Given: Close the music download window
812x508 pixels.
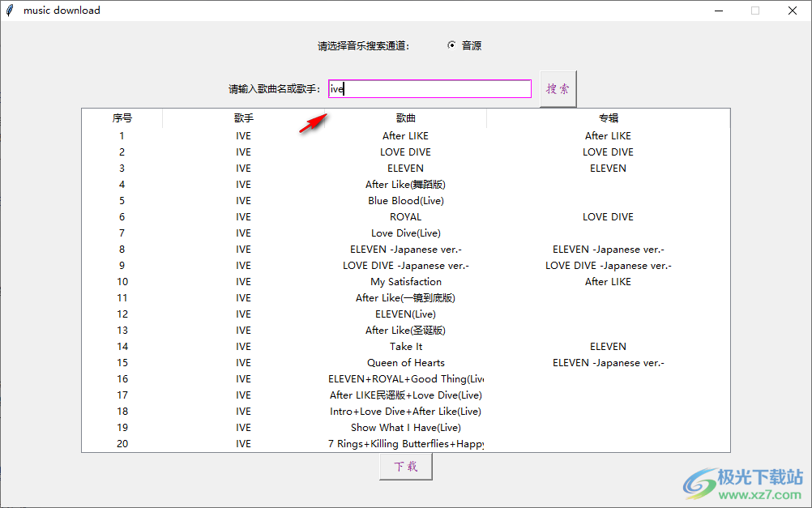Looking at the screenshot, I should (x=793, y=11).
